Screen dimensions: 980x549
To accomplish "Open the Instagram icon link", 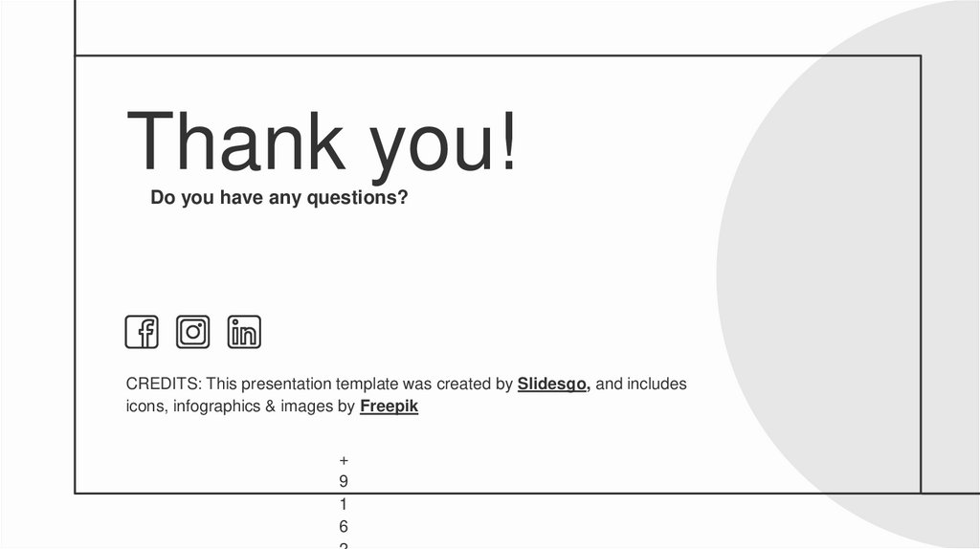I will [193, 332].
